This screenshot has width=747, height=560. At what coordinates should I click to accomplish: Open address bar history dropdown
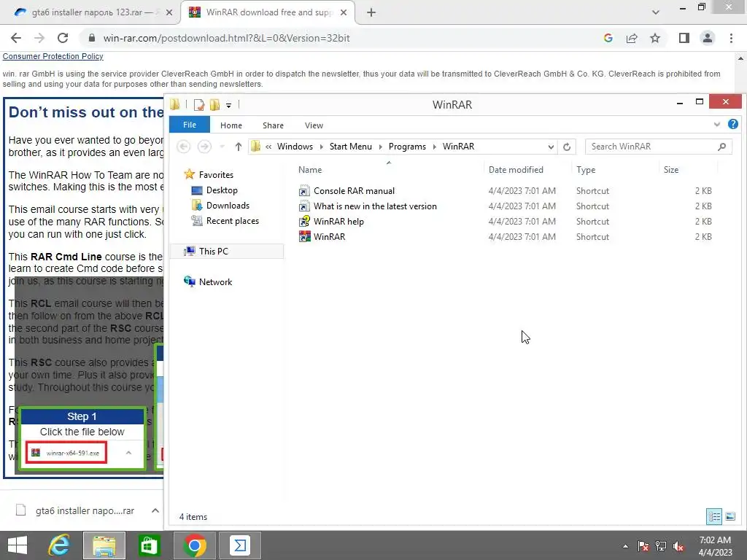pos(551,147)
